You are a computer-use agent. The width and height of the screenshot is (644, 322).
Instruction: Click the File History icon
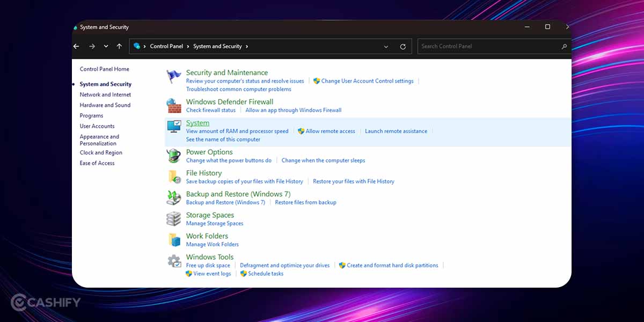pos(173,177)
